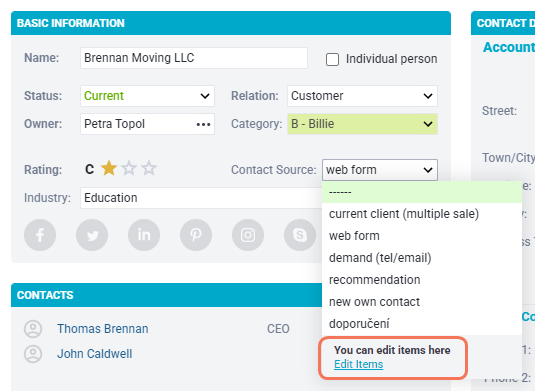Click John Caldwell's avatar icon
Image resolution: width=535 pixels, height=391 pixels.
click(33, 354)
